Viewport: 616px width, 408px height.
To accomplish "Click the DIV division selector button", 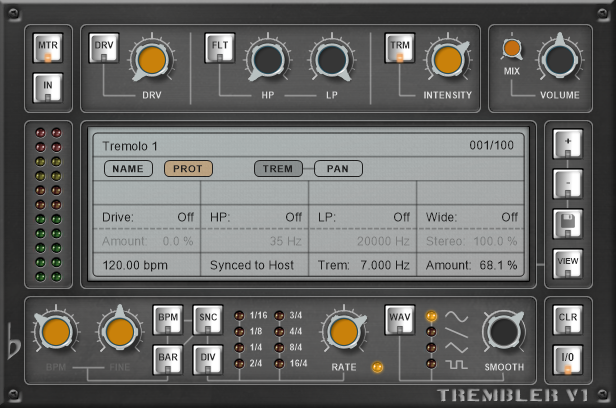I will (x=207, y=359).
